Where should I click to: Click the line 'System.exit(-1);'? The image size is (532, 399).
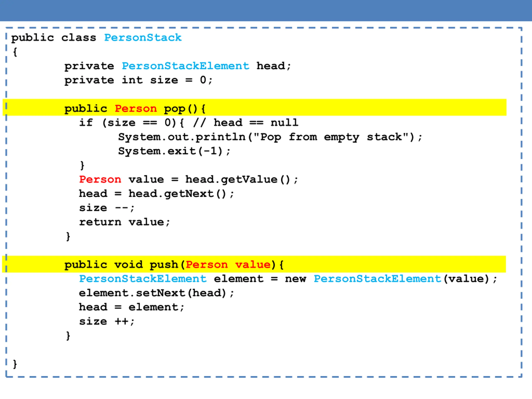174,151
